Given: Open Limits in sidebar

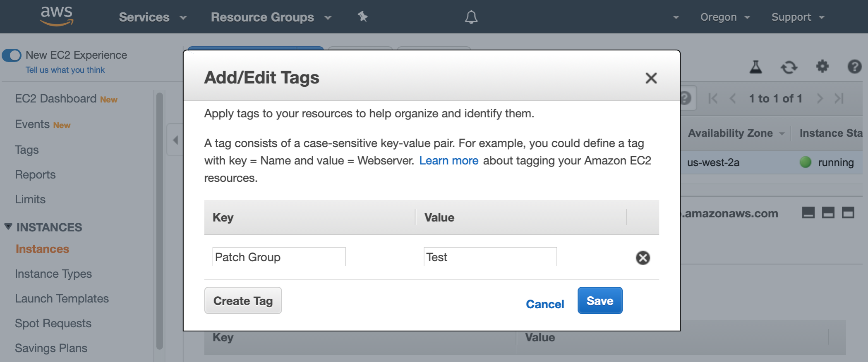Looking at the screenshot, I should coord(30,199).
